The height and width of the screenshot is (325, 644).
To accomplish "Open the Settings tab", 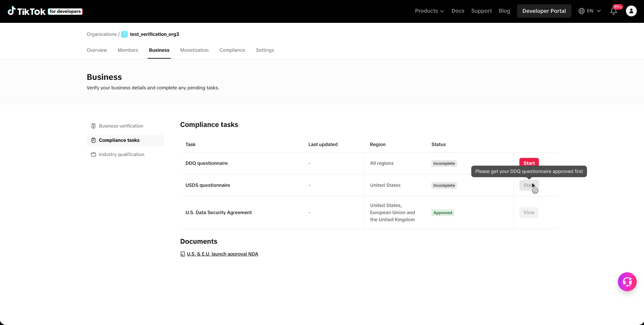I will tap(265, 50).
